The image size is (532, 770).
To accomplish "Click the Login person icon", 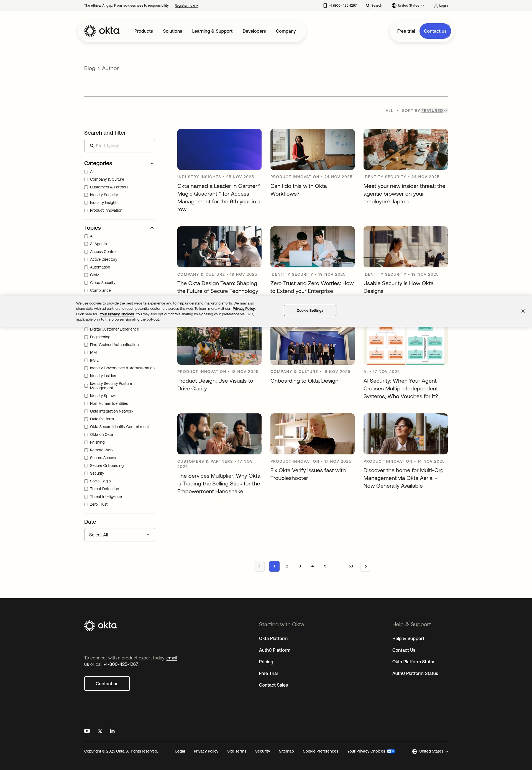I will 436,6.
